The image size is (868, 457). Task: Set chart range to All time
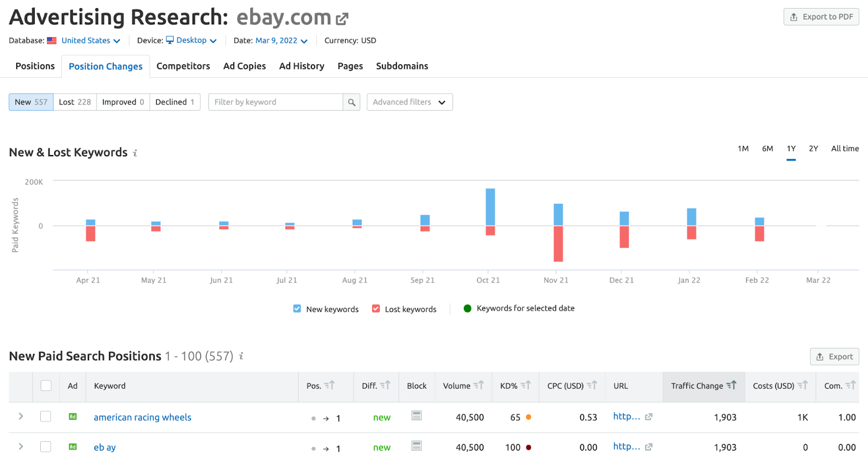pyautogui.click(x=845, y=149)
